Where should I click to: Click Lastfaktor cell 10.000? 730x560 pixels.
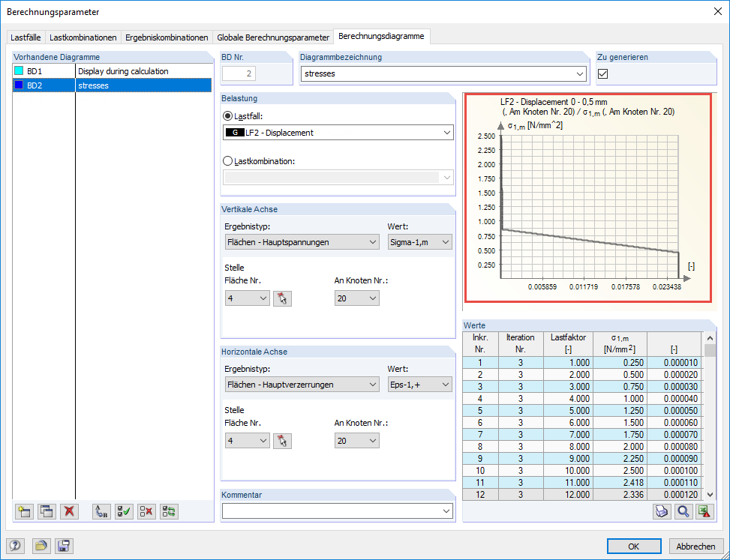[x=569, y=470]
